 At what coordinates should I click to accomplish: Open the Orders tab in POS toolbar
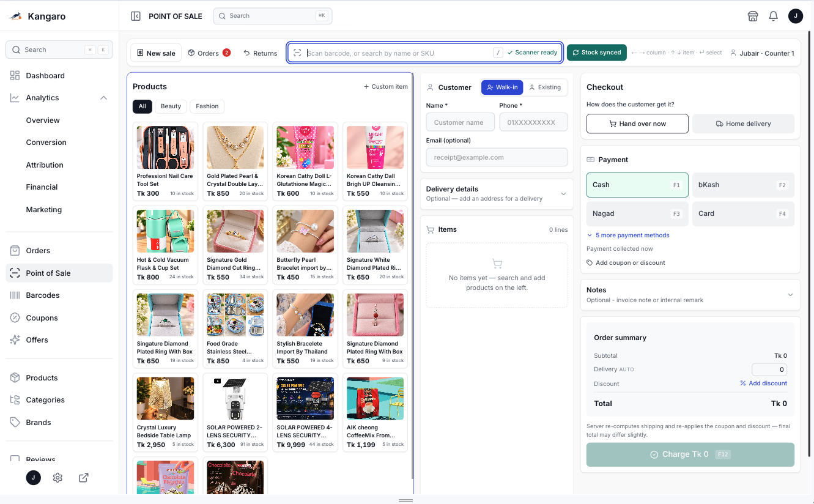click(209, 53)
